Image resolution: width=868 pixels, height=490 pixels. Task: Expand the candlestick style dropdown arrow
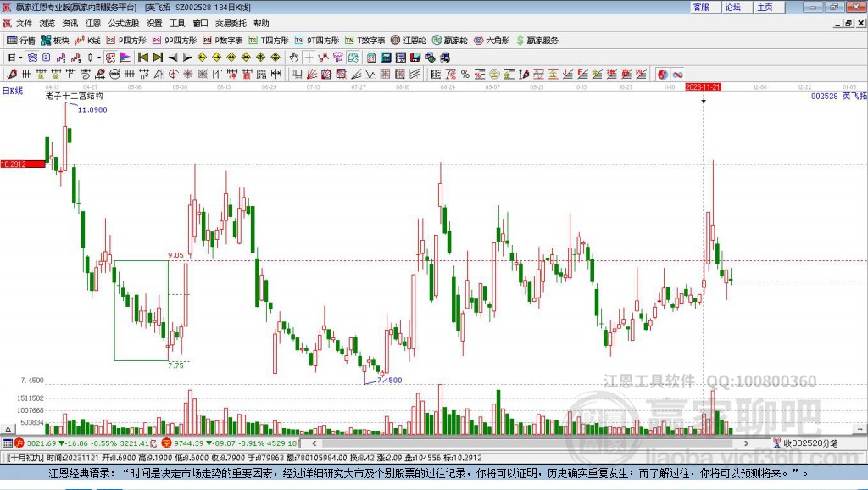tap(99, 58)
